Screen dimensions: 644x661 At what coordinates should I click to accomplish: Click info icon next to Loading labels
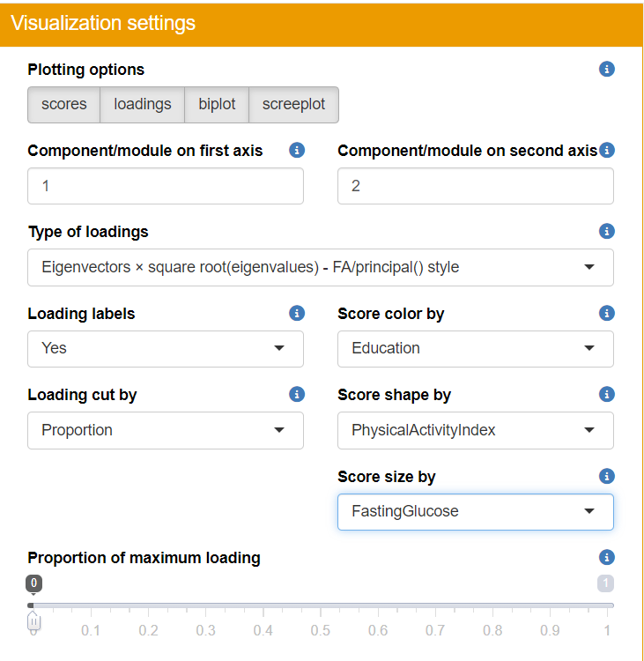pos(297,313)
